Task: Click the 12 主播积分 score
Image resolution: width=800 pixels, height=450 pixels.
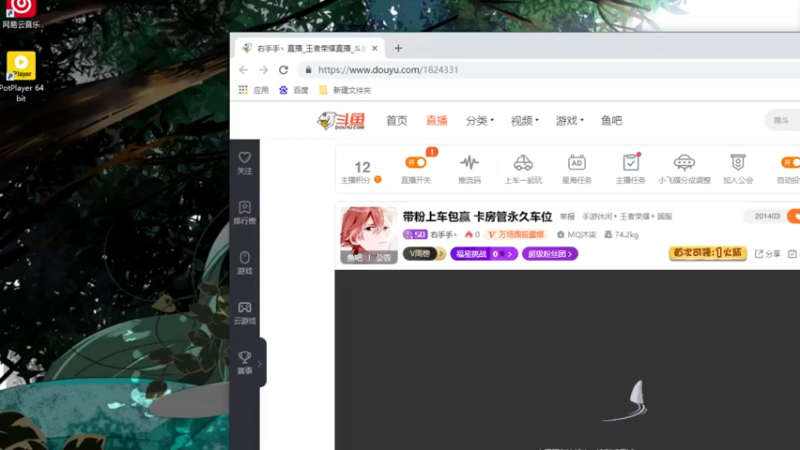Action: (362, 167)
